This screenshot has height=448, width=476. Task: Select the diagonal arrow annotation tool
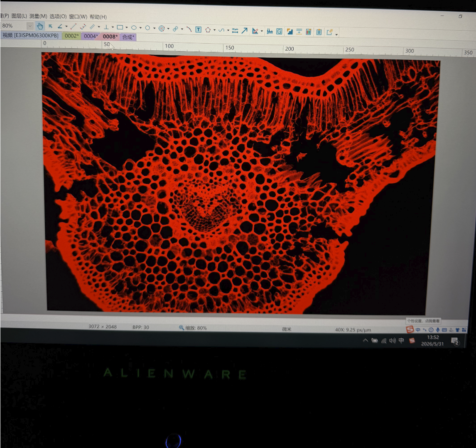(244, 30)
